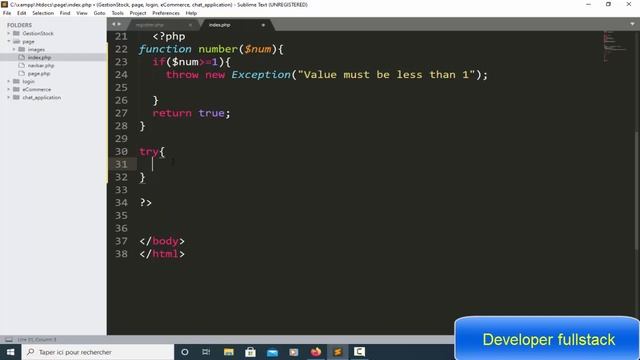640x360 pixels.
Task: Toggle side bar icon in status bar
Action: click(x=9, y=340)
